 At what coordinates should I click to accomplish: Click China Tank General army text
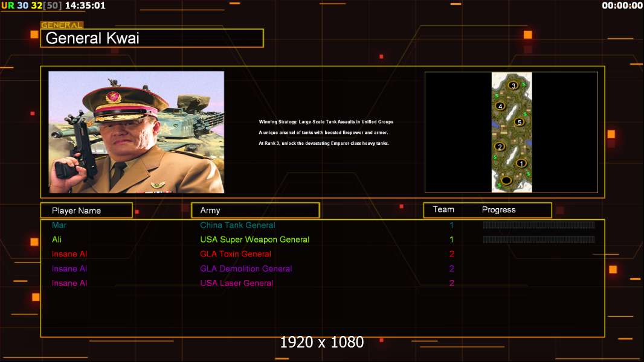[237, 225]
